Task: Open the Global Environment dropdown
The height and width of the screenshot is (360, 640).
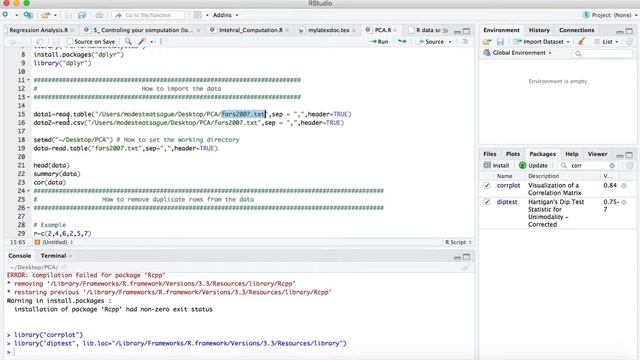Action: coord(517,53)
